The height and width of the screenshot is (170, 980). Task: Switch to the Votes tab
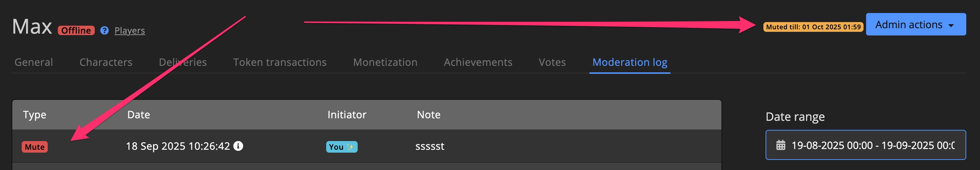(552, 62)
